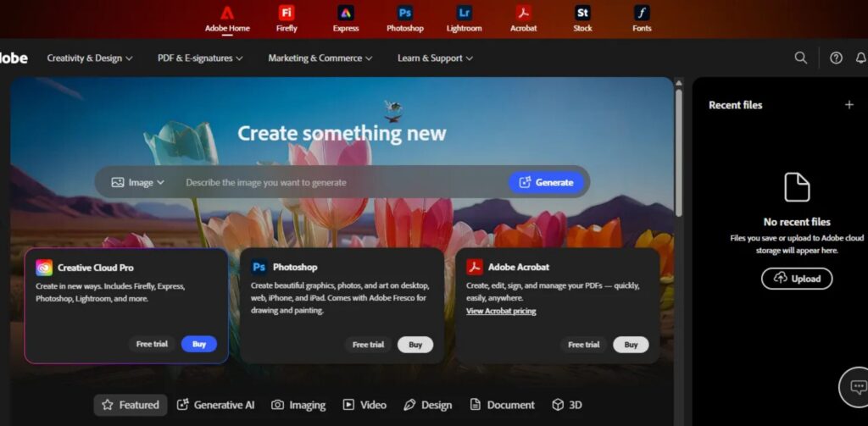The height and width of the screenshot is (426, 868).
Task: Follow the View Acrobat pricing link
Action: [x=501, y=311]
